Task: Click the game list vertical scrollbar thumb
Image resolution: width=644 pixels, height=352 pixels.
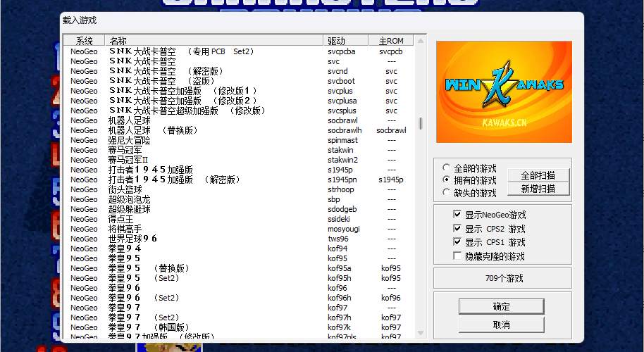Action: point(421,123)
